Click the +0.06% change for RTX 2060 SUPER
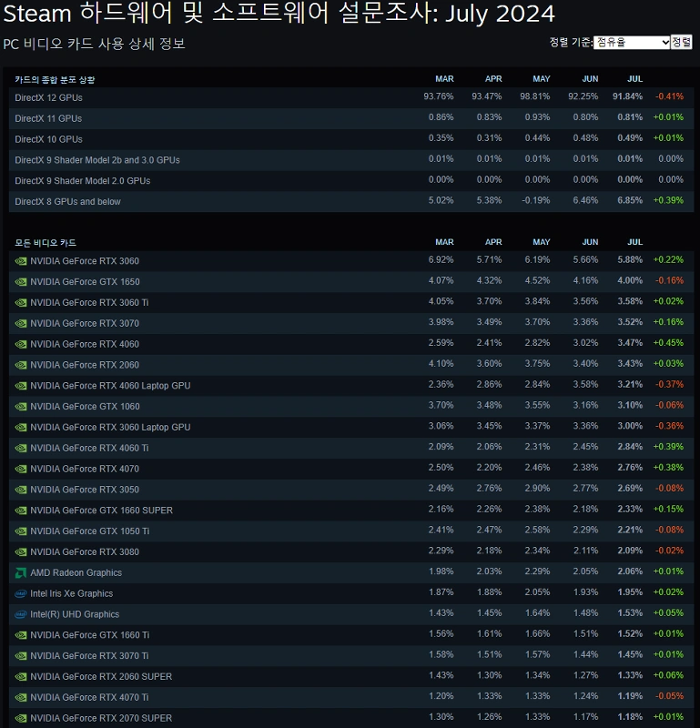The image size is (700, 728). coord(668,676)
